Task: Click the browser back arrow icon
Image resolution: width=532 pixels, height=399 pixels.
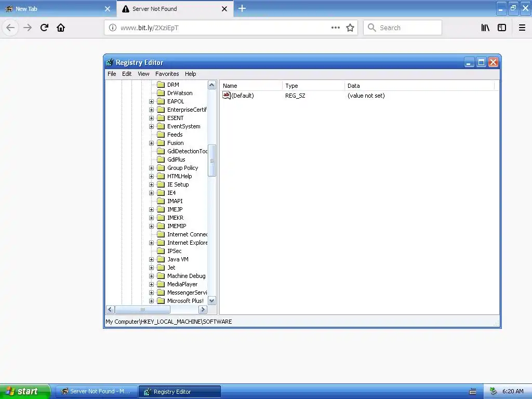Action: tap(10, 28)
